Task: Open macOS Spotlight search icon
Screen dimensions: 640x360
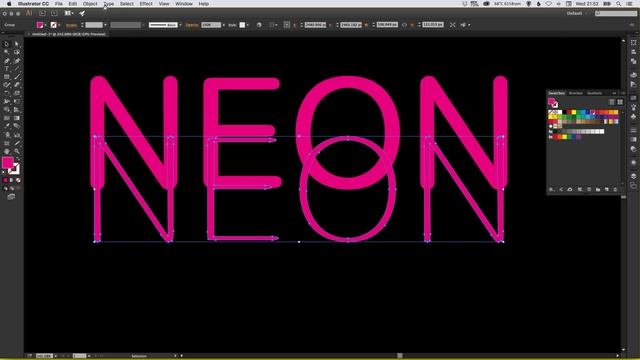Action: 619,4
